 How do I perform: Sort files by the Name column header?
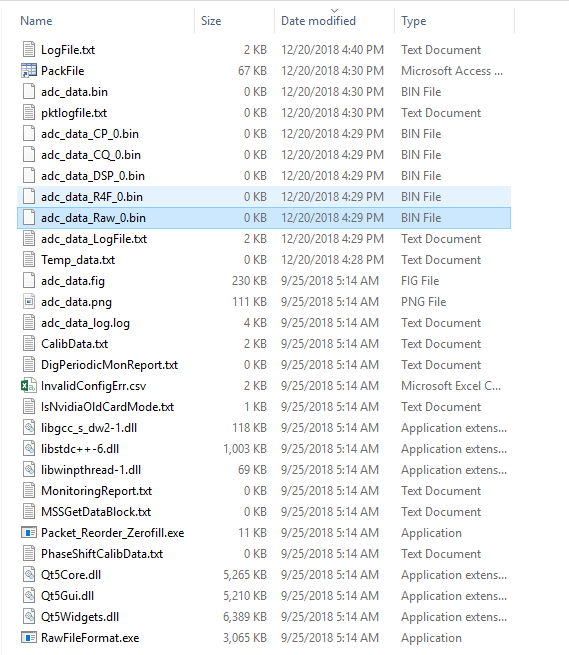(x=36, y=20)
